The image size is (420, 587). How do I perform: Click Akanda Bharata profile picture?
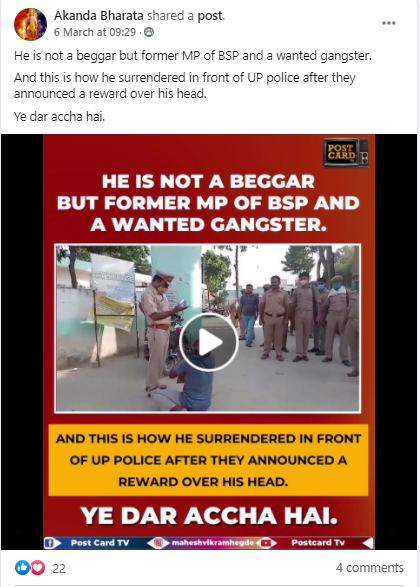[30, 24]
